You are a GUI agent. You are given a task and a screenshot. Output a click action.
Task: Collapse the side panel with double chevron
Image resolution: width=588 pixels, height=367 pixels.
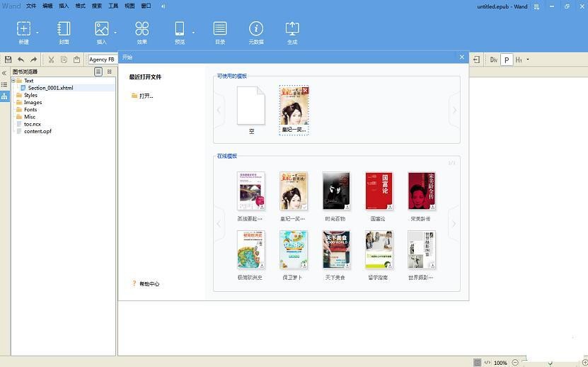(x=4, y=73)
